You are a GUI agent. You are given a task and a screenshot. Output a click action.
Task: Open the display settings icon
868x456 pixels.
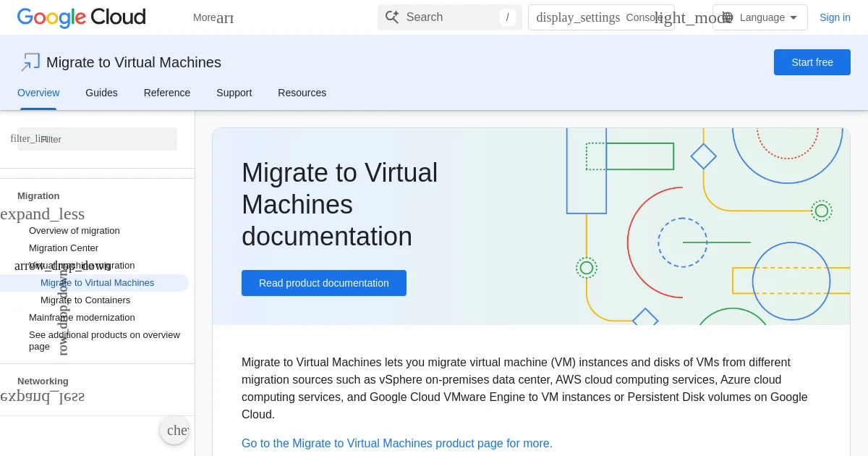point(578,17)
